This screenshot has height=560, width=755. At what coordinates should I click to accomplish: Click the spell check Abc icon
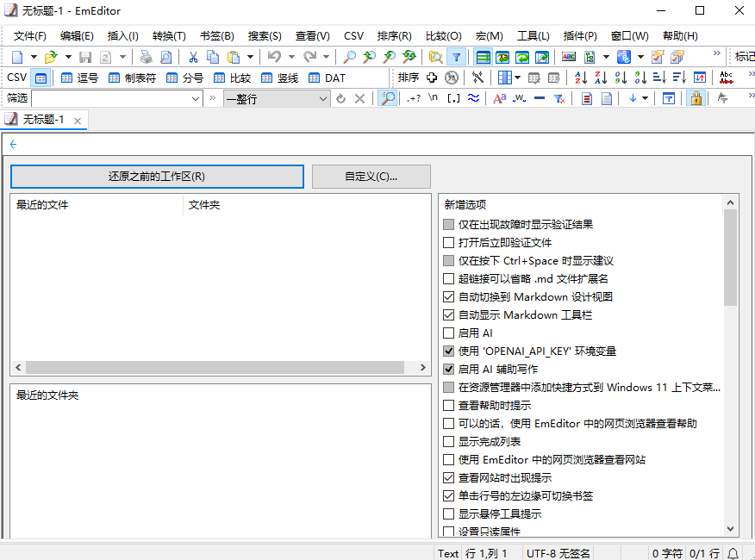click(726, 77)
